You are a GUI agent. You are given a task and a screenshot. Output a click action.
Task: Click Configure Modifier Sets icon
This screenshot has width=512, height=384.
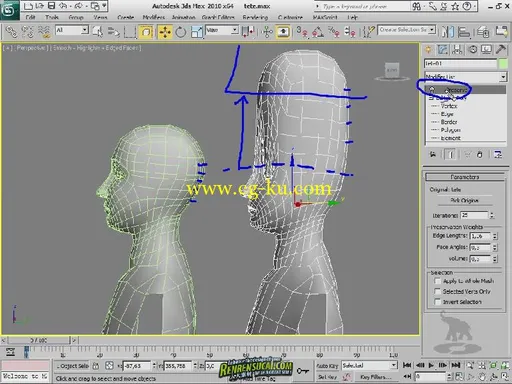point(498,155)
